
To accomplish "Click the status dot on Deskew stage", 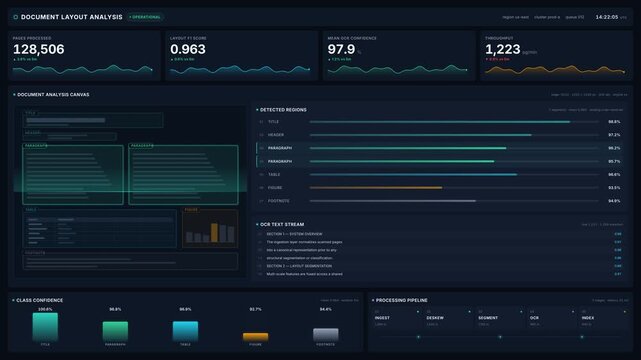I will point(469,312).
